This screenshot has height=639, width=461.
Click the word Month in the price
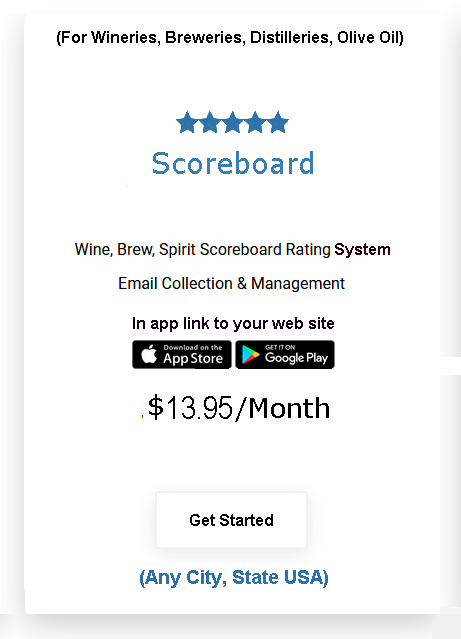point(289,408)
